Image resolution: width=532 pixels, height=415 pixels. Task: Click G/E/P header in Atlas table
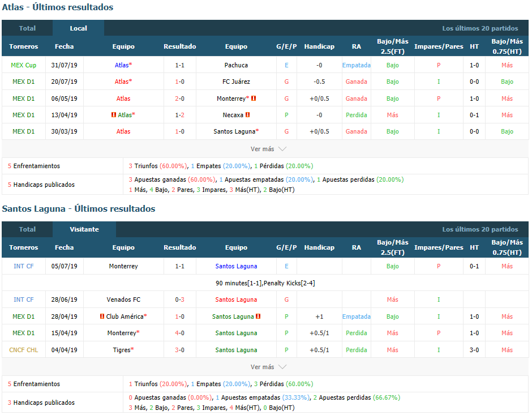pyautogui.click(x=286, y=46)
